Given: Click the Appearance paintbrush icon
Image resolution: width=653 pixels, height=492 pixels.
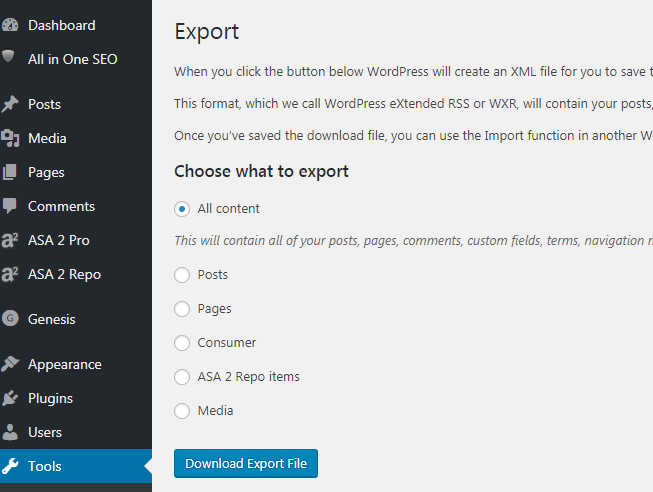Looking at the screenshot, I should (10, 364).
